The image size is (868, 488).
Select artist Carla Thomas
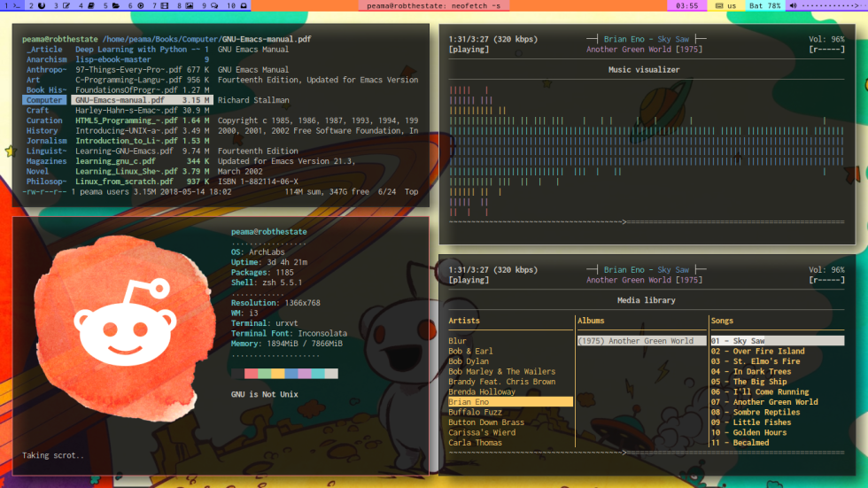coord(475,443)
